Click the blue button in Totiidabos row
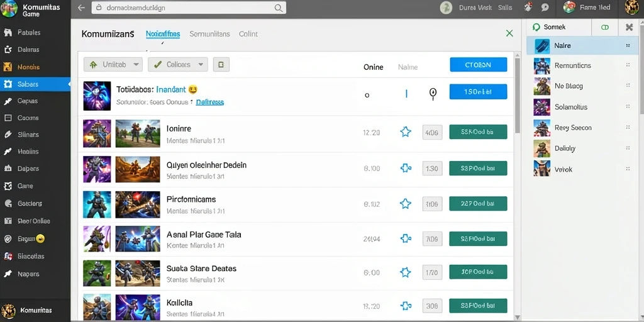Screen dimensions: 644x322 (x=479, y=92)
